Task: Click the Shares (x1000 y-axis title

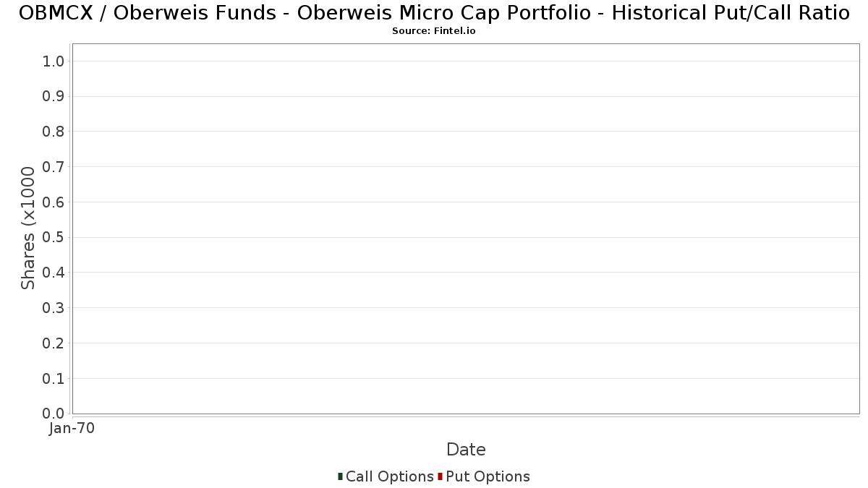Action: coord(28,228)
